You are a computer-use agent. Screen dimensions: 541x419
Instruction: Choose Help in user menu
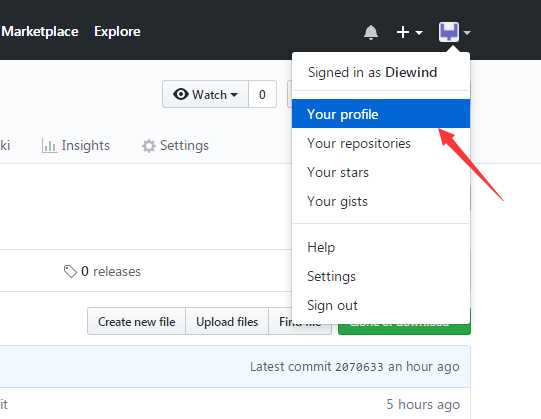click(381, 247)
